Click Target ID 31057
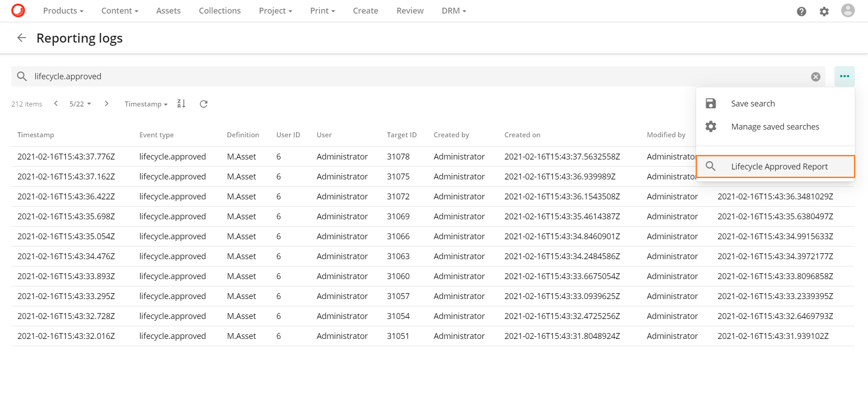Image resolution: width=868 pixels, height=401 pixels. click(x=398, y=296)
